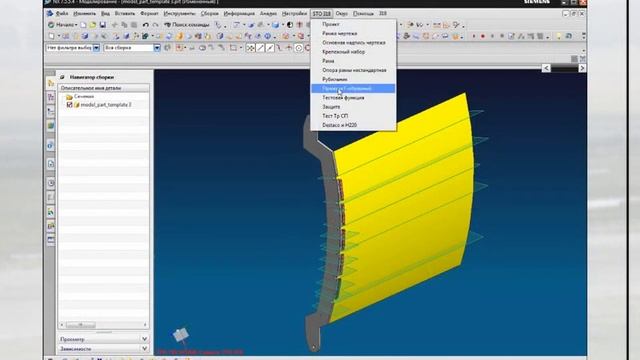
Task: Choose Опора рамы нестандартная entry
Action: pyautogui.click(x=353, y=70)
